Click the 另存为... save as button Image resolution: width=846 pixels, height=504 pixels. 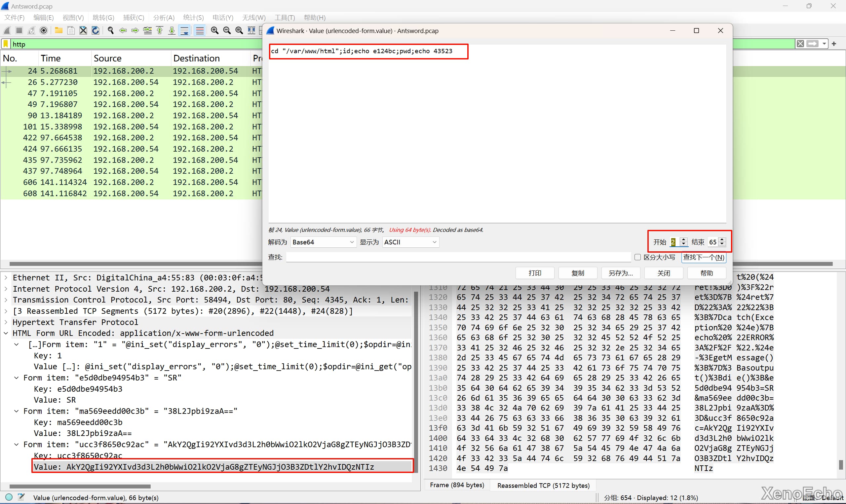(620, 273)
